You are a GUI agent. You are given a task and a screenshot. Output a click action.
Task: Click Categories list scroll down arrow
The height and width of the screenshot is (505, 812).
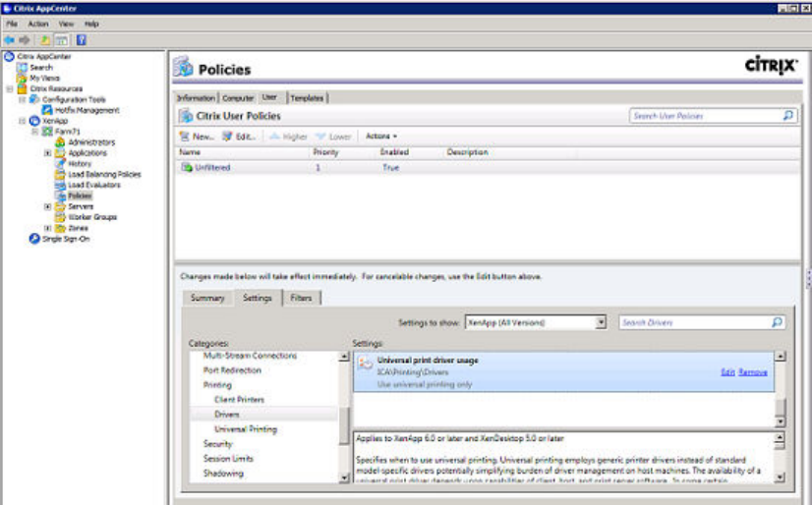[344, 477]
